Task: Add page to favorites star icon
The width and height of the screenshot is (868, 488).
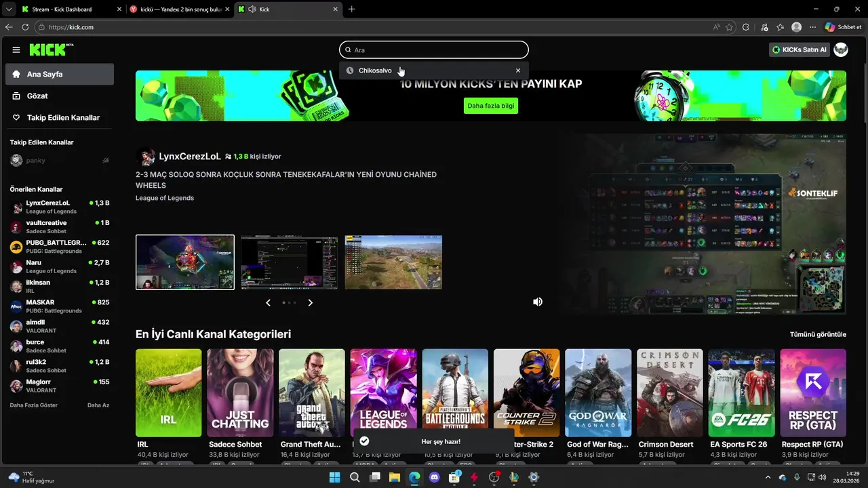Action: click(x=730, y=27)
